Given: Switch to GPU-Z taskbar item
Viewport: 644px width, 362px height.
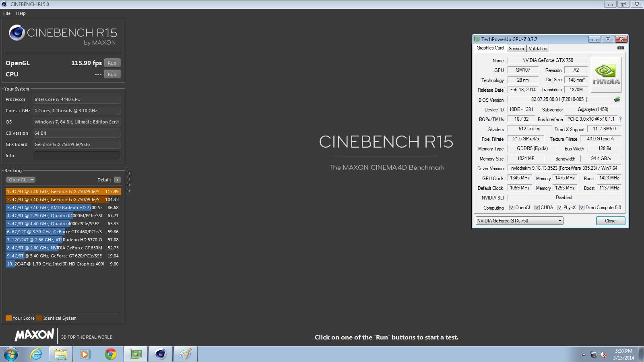Looking at the screenshot, I should pyautogui.click(x=136, y=354).
